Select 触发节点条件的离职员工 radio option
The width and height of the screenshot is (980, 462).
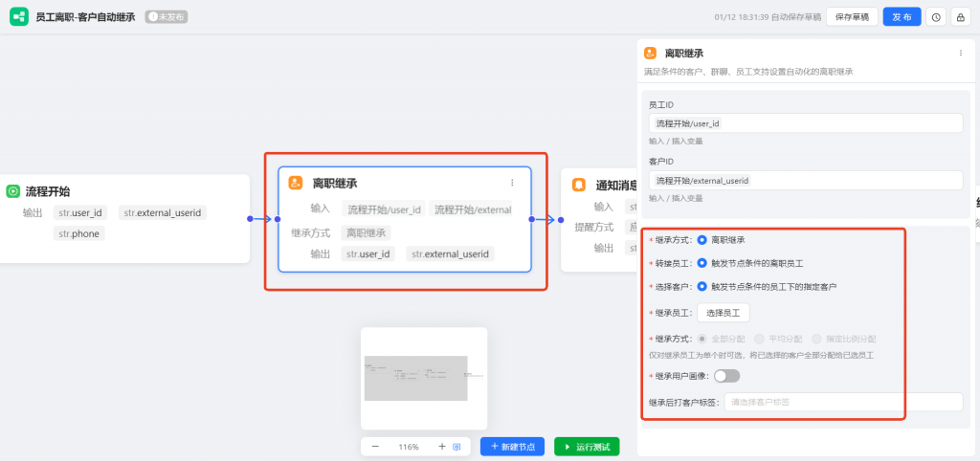click(702, 263)
